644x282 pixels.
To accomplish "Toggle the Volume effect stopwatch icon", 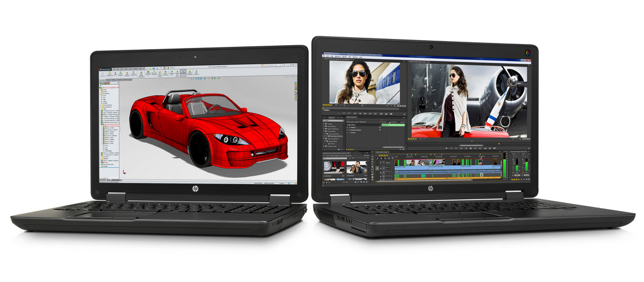I will point(380,127).
